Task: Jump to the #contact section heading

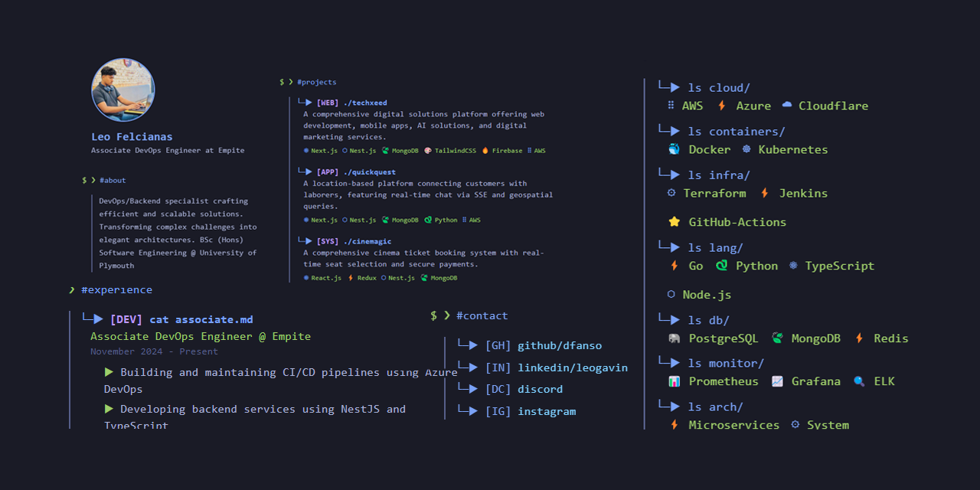Action: [482, 315]
